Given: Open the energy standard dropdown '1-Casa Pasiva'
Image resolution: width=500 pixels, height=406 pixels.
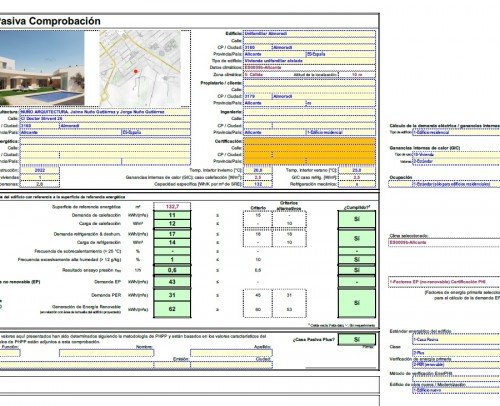Looking at the screenshot, I should pos(456,340).
